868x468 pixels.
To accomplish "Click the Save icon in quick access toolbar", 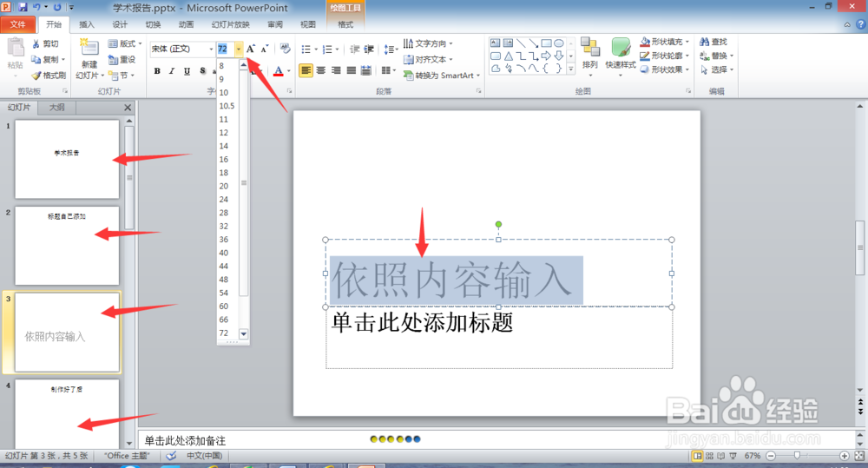I will coord(23,7).
